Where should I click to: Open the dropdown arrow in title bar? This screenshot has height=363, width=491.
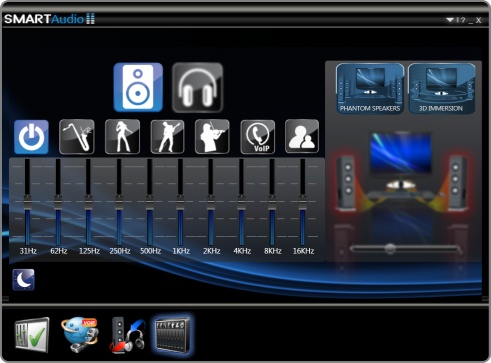(x=450, y=20)
